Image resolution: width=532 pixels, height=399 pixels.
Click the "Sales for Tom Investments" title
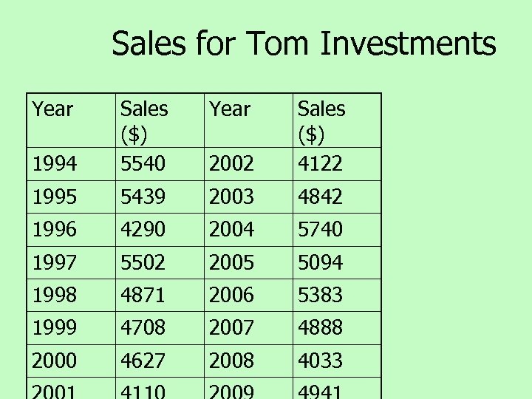click(304, 44)
